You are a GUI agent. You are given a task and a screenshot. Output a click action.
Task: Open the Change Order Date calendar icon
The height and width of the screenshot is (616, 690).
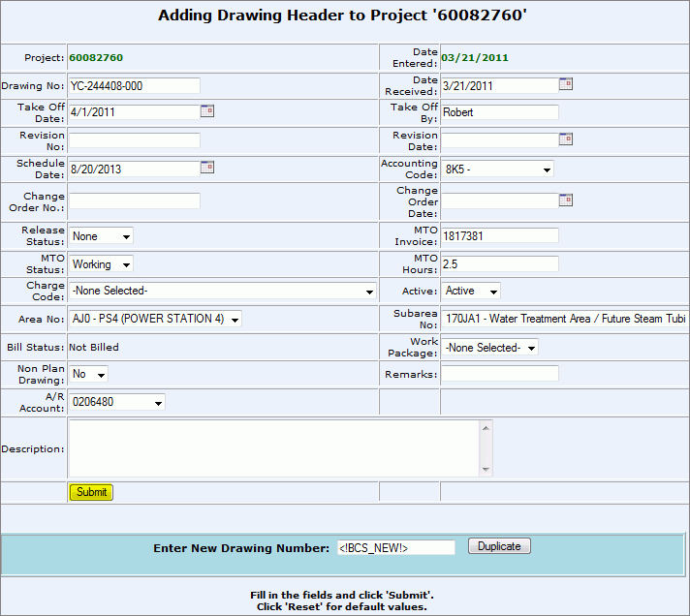click(x=566, y=200)
